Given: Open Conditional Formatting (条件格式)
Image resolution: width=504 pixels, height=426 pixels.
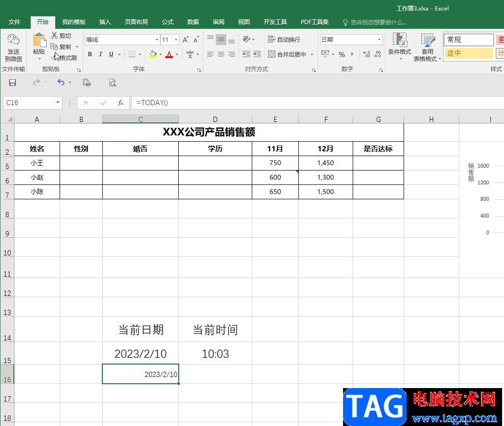Looking at the screenshot, I should [400, 47].
